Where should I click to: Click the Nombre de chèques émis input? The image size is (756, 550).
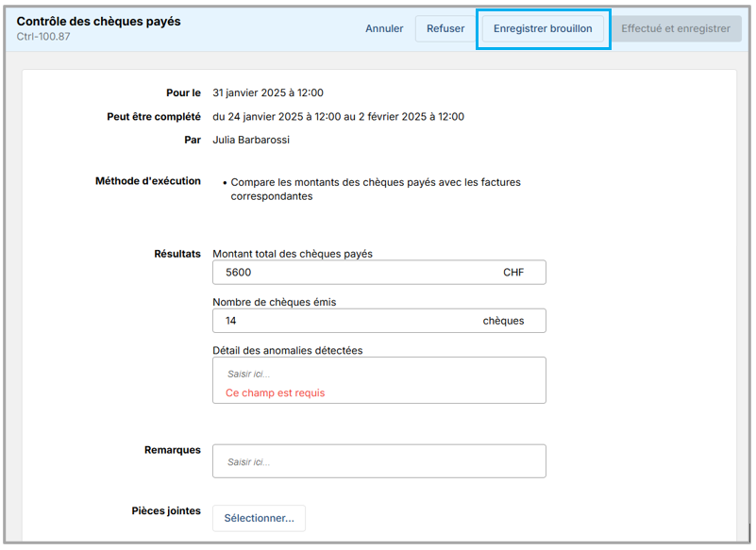click(344, 321)
